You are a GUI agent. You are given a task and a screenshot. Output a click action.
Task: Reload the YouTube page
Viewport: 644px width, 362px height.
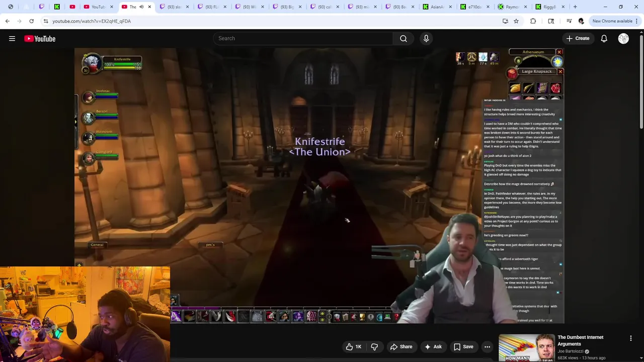[31, 21]
